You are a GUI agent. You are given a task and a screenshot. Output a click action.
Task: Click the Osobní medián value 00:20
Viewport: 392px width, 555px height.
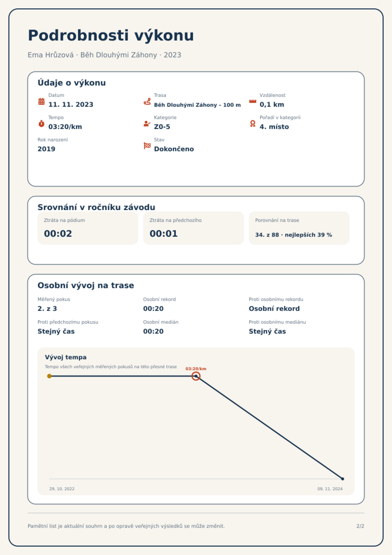(x=153, y=331)
